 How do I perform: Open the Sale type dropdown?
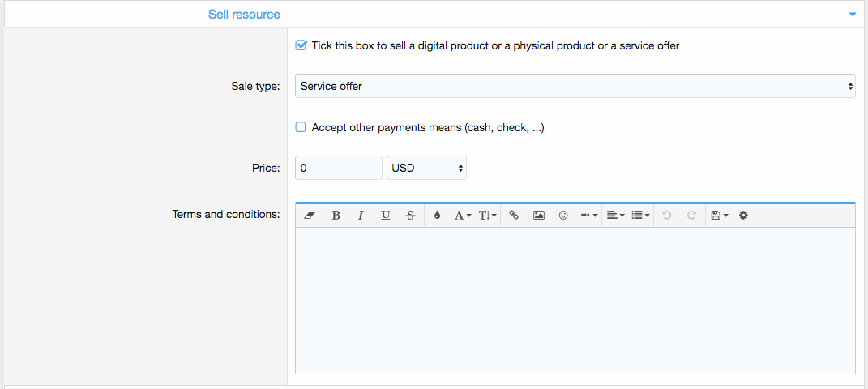pos(575,86)
